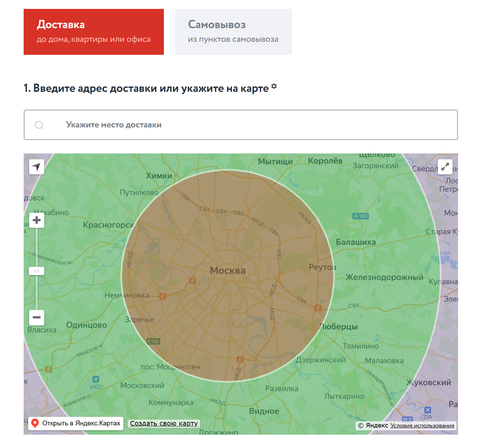Click the VKO airport icon

click(x=96, y=379)
